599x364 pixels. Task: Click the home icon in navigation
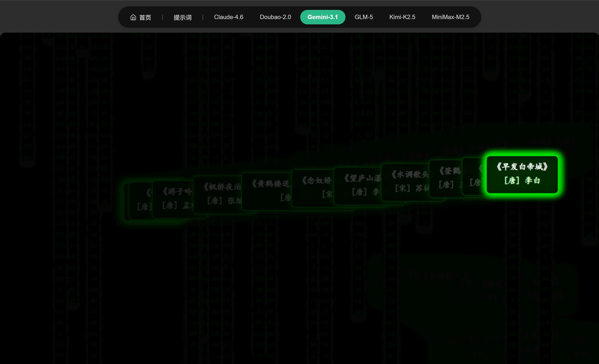coord(133,17)
